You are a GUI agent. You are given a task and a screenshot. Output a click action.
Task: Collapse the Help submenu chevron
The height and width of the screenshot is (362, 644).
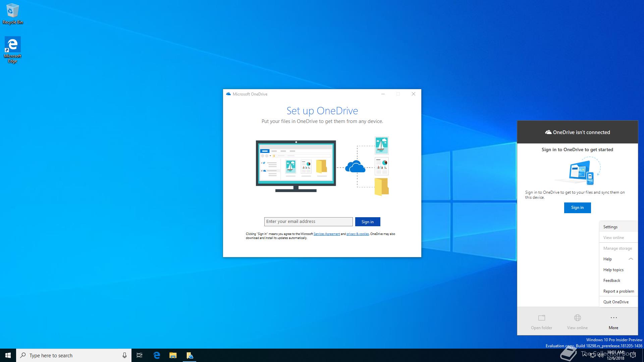[631, 259]
